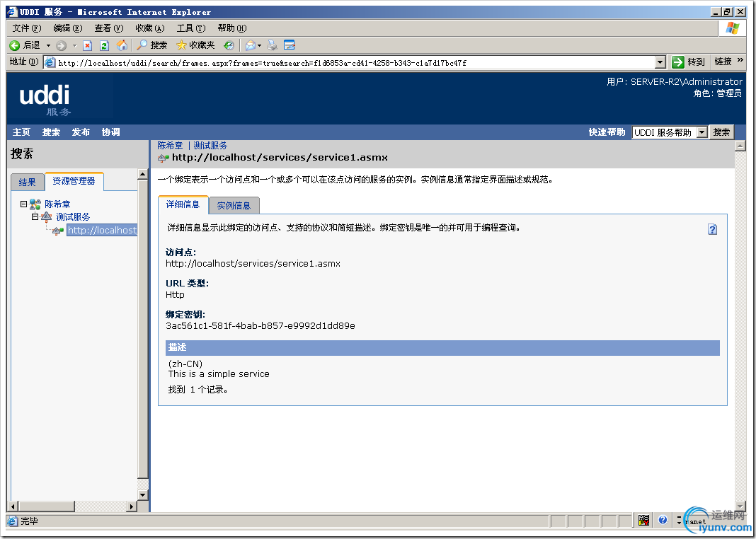
Task: Click the binding icon beside the page title
Action: click(x=164, y=158)
